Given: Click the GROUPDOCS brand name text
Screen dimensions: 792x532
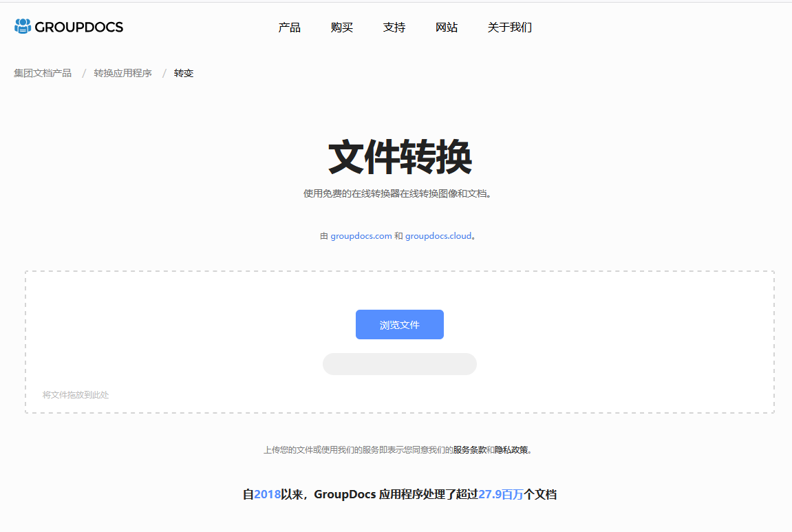Looking at the screenshot, I should (79, 28).
